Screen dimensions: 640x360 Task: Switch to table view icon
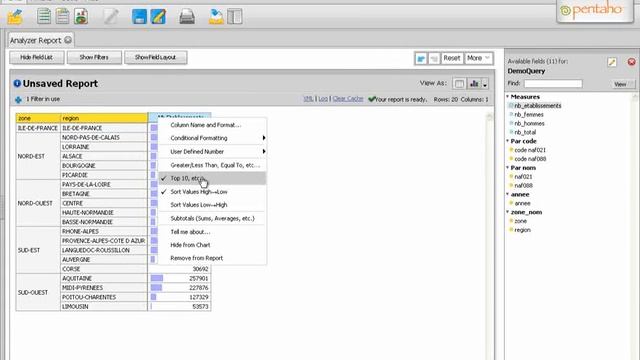coord(459,84)
